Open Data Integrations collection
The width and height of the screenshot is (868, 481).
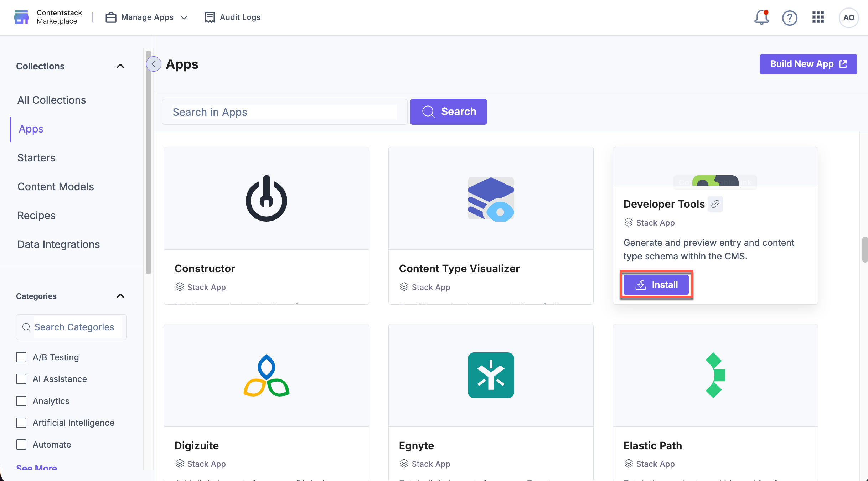58,244
